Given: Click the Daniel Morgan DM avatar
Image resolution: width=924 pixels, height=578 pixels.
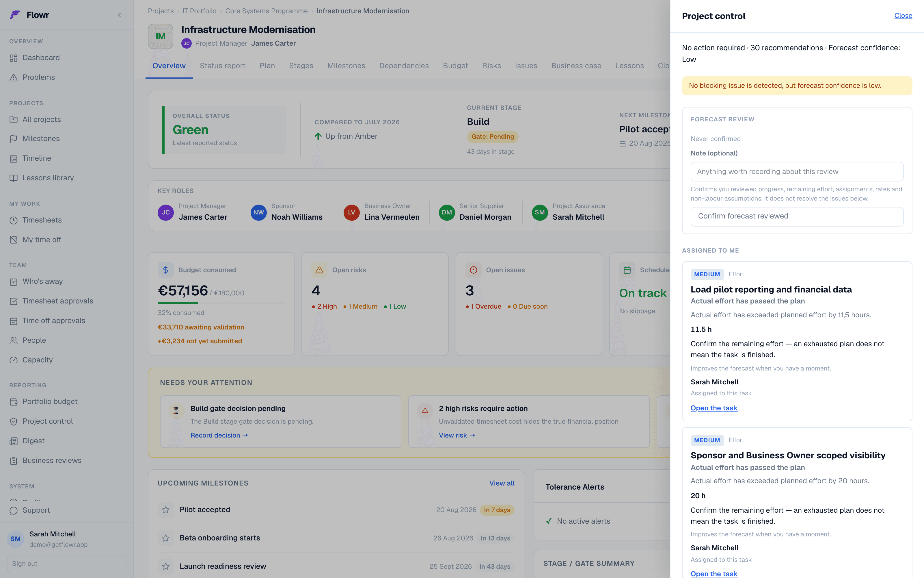Looking at the screenshot, I should 447,212.
